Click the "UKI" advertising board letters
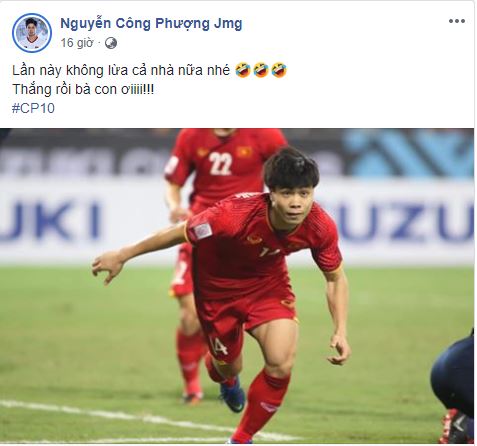Screen dimensions: 477x446 coord(50,220)
